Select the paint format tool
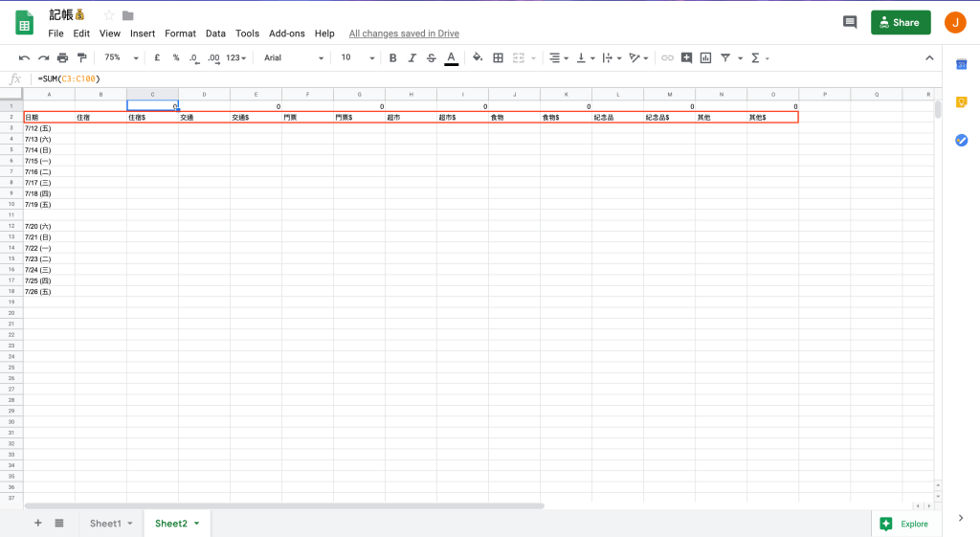The image size is (980, 537). tap(81, 58)
